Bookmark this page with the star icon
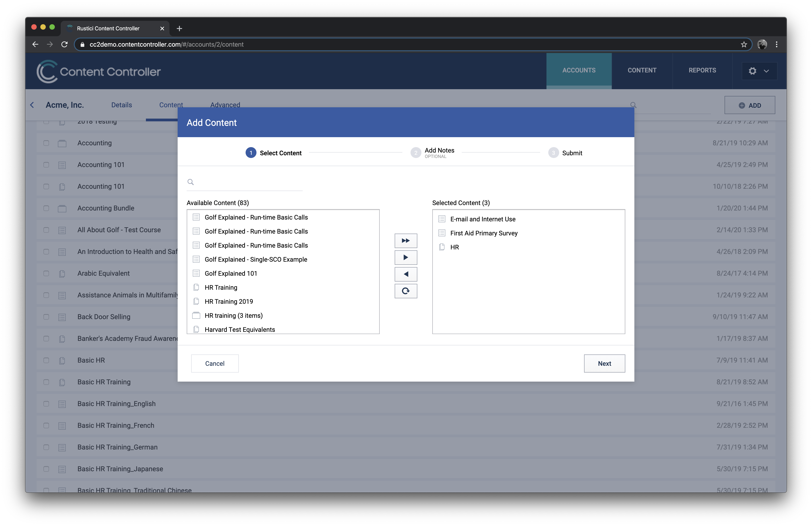The height and width of the screenshot is (526, 812). point(744,44)
